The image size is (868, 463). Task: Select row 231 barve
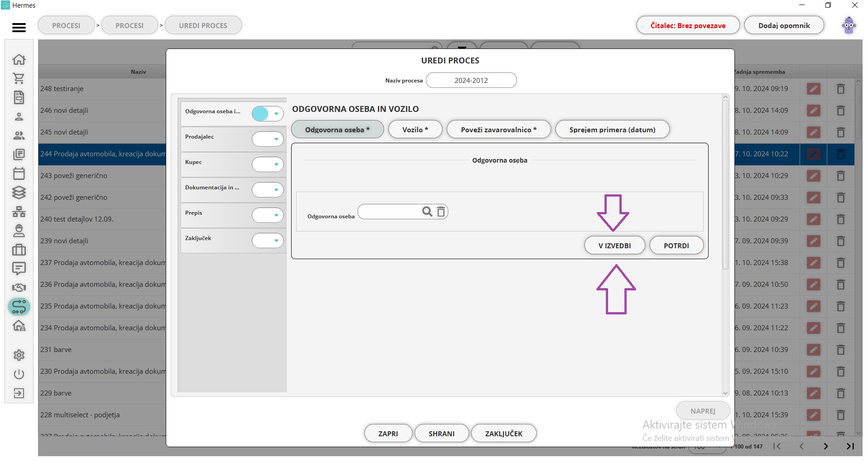[x=102, y=350]
